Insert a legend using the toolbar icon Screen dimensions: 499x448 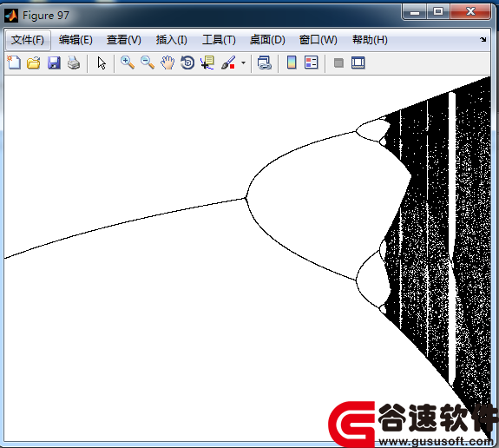tap(311, 63)
